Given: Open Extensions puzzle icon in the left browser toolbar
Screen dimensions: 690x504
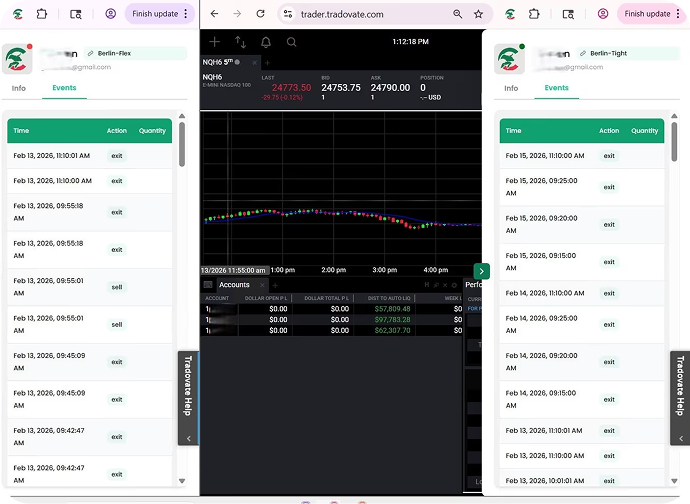Looking at the screenshot, I should click(x=42, y=14).
